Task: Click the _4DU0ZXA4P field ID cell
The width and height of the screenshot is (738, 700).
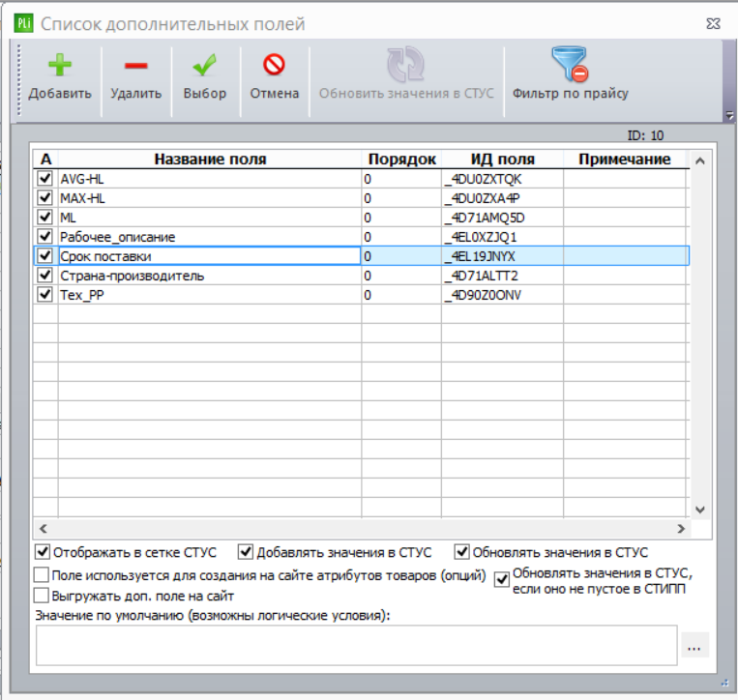Action: (x=502, y=198)
